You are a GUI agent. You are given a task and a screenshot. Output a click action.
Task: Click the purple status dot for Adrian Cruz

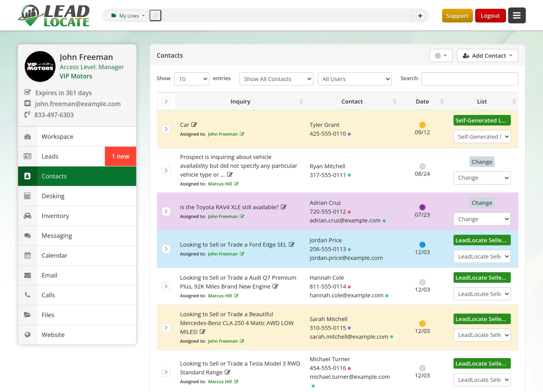click(423, 207)
